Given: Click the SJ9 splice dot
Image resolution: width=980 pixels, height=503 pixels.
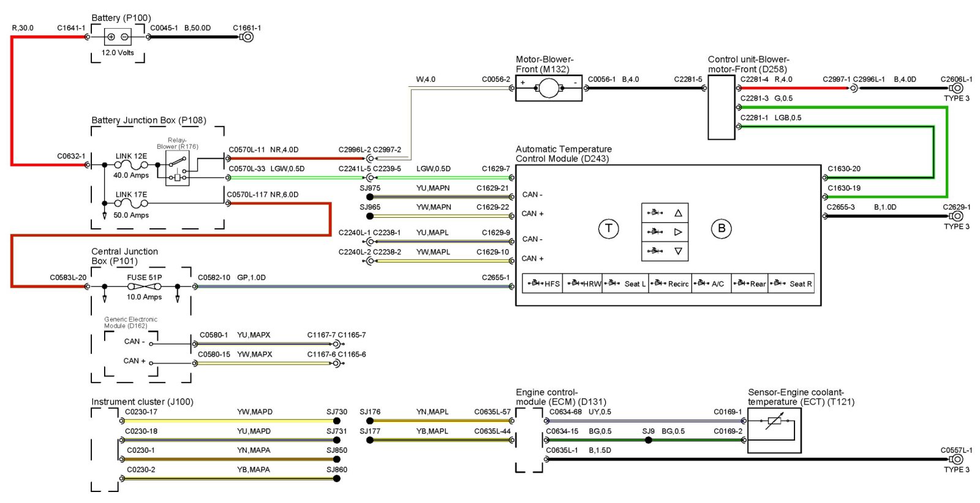Looking at the screenshot, I should pos(648,440).
